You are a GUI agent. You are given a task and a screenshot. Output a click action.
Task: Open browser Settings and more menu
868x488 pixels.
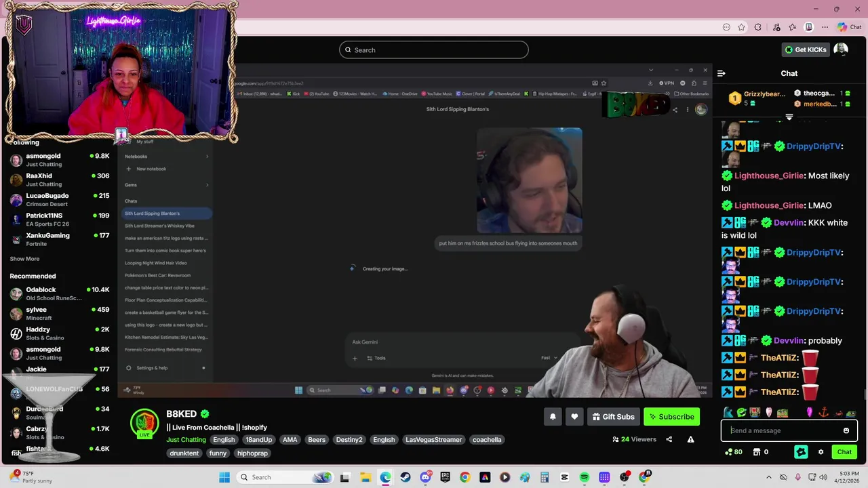825,27
